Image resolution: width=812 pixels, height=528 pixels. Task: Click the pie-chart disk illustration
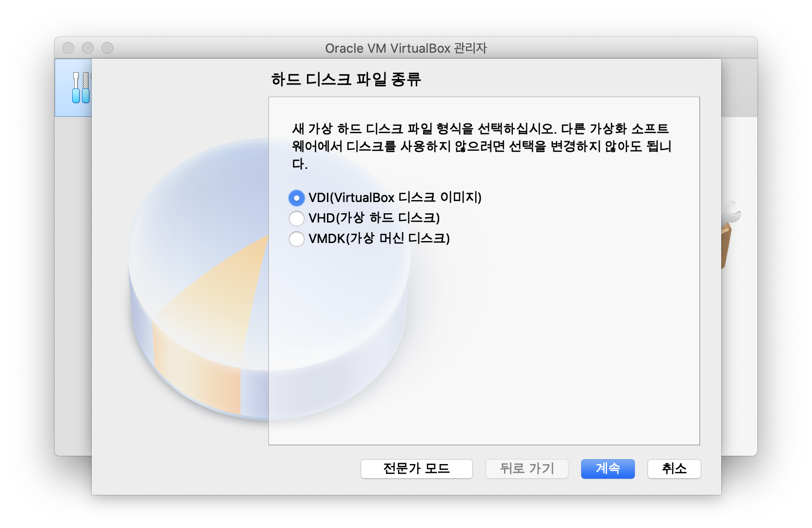tap(268, 278)
